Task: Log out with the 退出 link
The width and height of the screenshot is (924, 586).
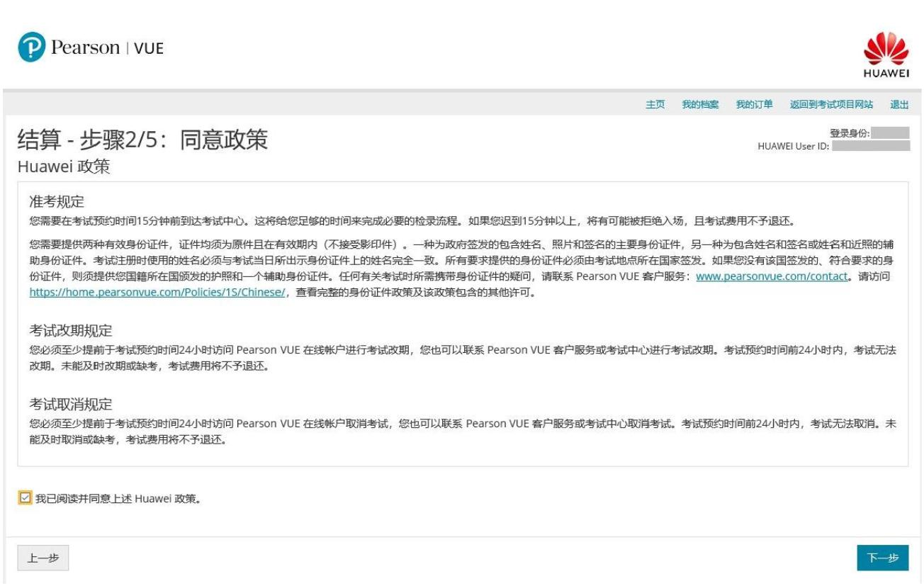Action: tap(899, 104)
